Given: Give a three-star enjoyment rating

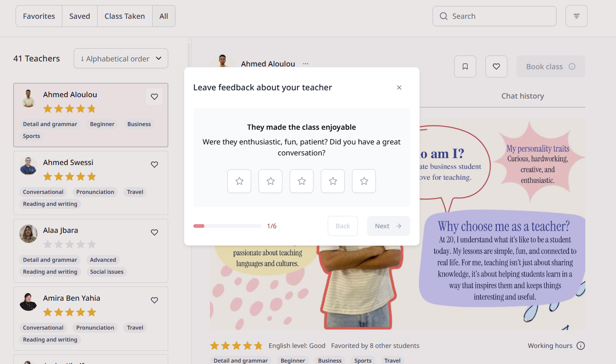Looking at the screenshot, I should tap(302, 181).
